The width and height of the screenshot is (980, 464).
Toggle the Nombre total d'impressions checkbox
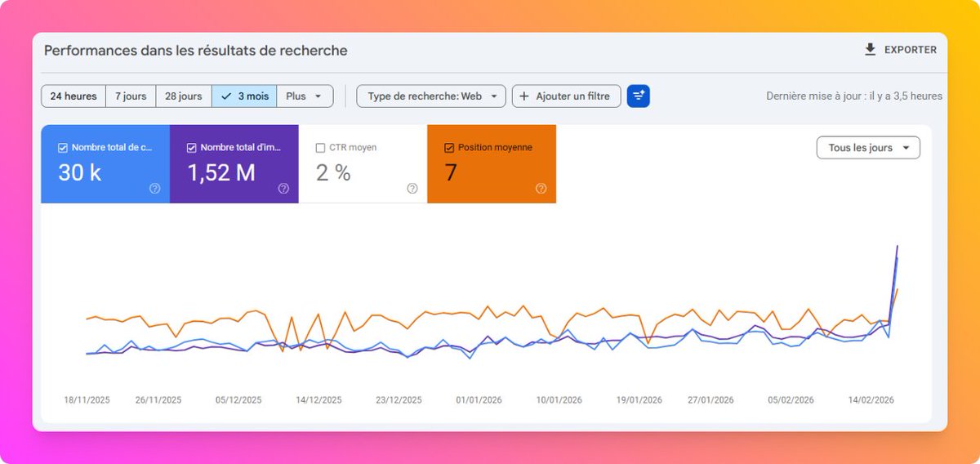192,148
